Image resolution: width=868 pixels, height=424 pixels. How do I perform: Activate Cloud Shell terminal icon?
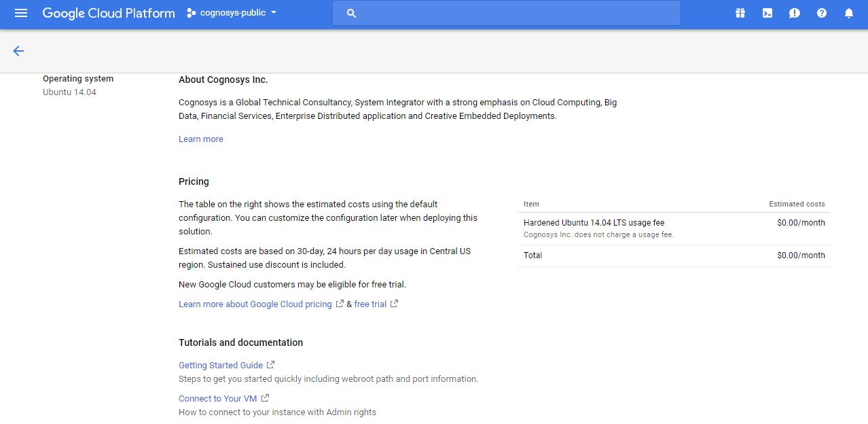(767, 13)
